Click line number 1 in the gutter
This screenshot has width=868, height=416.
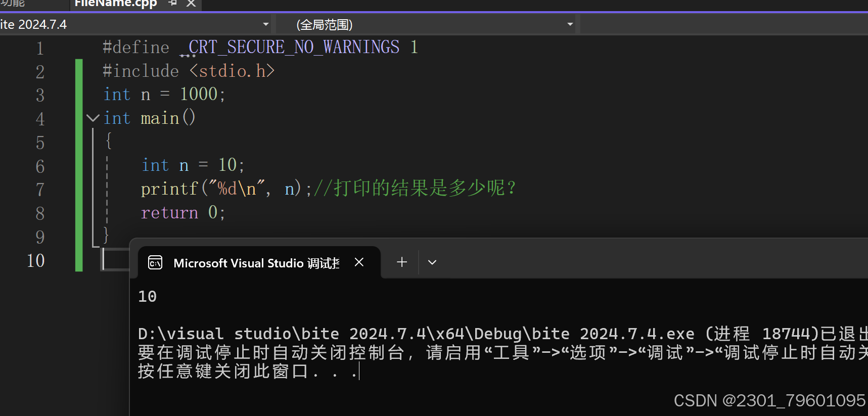[x=40, y=49]
